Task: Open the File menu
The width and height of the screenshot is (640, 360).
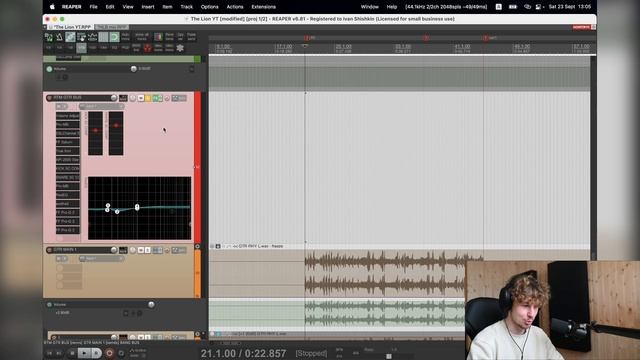Action: tap(93, 7)
